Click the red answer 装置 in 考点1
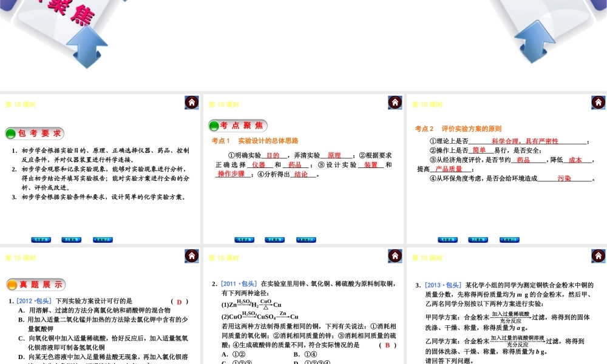Screen dimensions: 607x364 (x=371, y=164)
